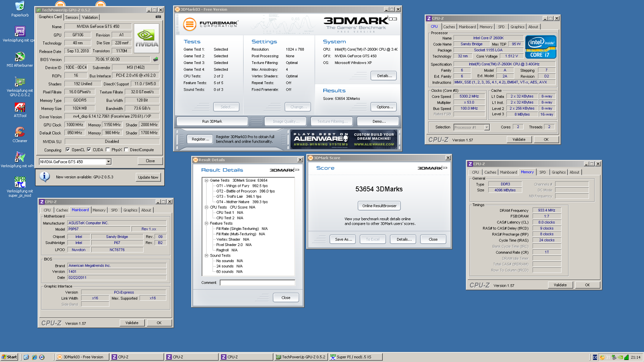Collapse the Sound Tests tree node
This screenshot has width=644, height=362.
coord(206,256)
